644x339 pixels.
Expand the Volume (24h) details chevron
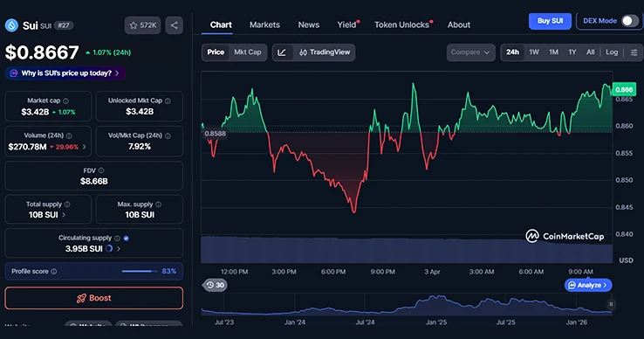pyautogui.click(x=84, y=147)
